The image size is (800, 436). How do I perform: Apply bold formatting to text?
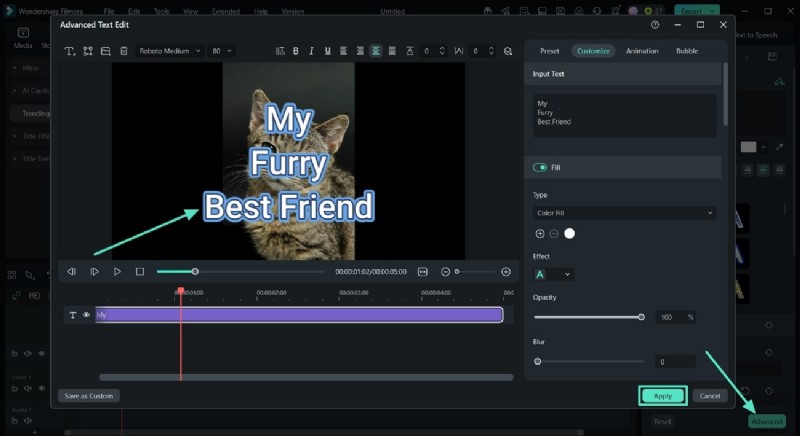tap(295, 51)
